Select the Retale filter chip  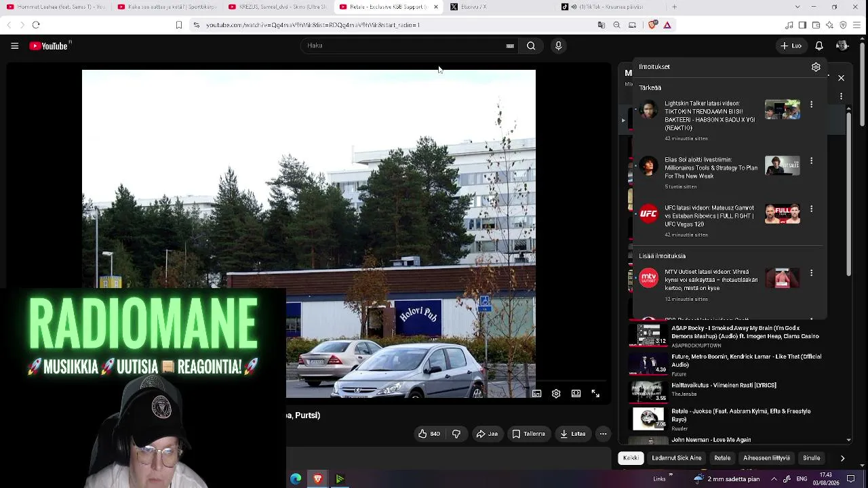click(722, 458)
